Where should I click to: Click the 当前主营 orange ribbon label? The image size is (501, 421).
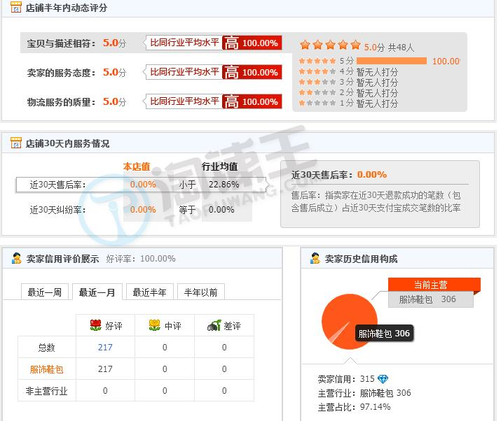point(434,285)
